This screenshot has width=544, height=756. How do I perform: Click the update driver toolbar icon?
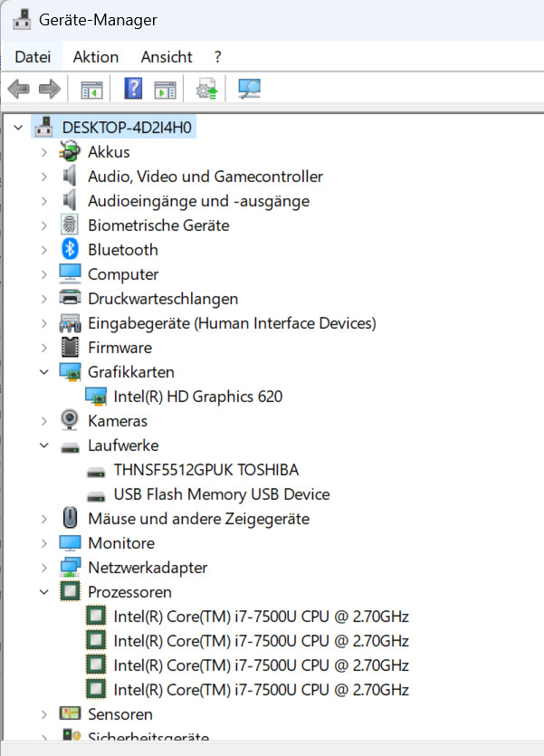tap(206, 89)
